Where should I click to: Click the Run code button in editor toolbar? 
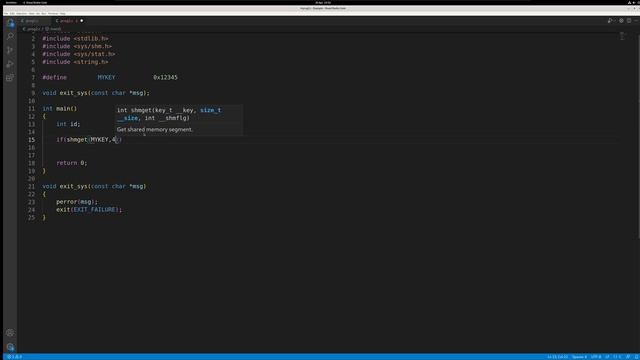(x=609, y=21)
